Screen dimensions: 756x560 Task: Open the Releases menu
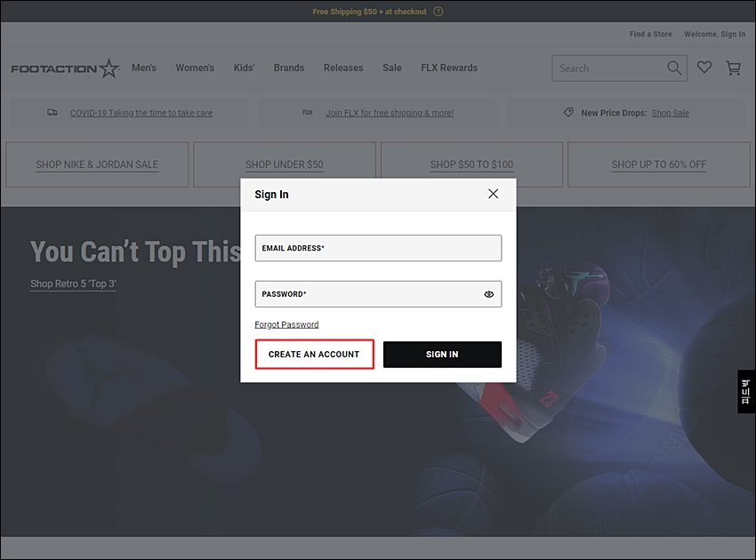pos(343,68)
